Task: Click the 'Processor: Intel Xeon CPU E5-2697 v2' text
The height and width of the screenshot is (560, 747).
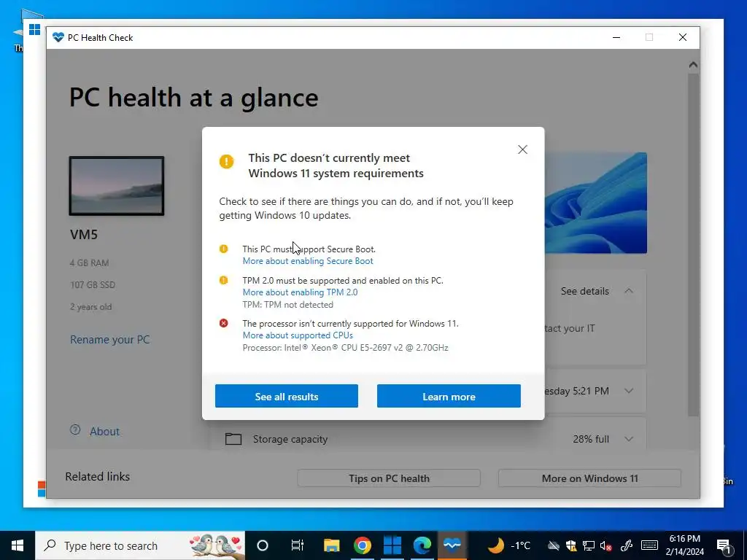Action: tap(345, 348)
